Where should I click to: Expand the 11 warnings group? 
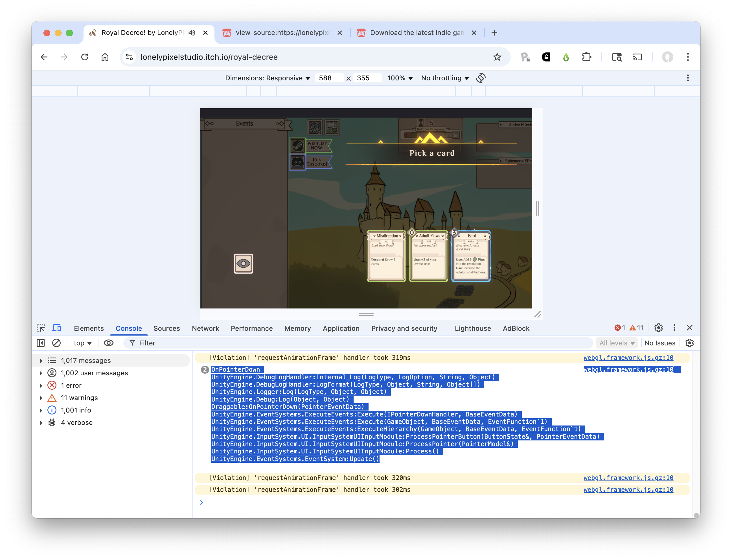pos(41,398)
